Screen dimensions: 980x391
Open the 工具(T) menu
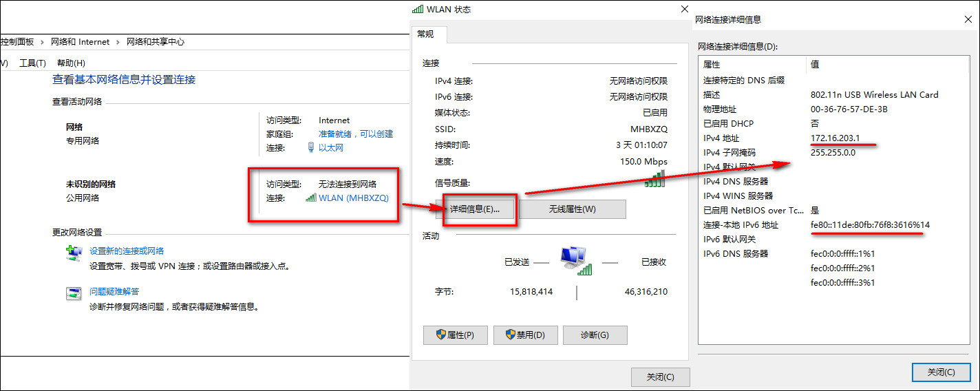pos(32,63)
